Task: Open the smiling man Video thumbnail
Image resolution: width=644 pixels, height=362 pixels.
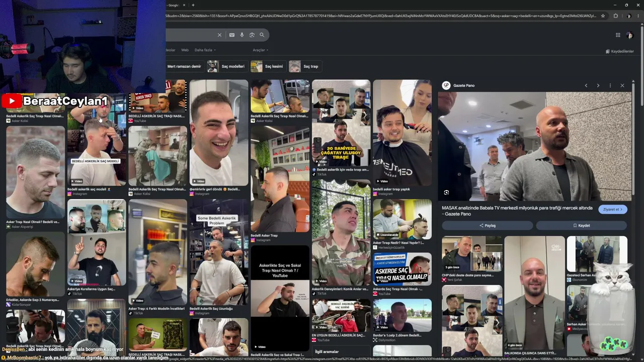Action: (219, 132)
